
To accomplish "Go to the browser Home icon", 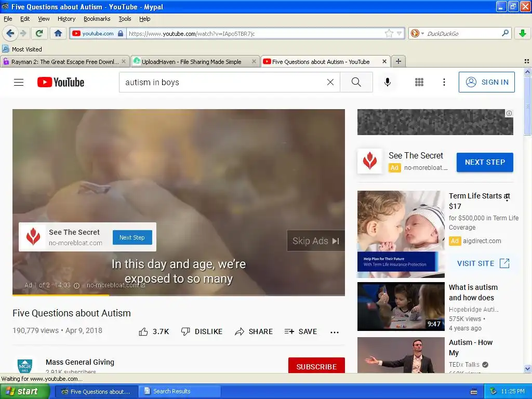I will (x=58, y=33).
